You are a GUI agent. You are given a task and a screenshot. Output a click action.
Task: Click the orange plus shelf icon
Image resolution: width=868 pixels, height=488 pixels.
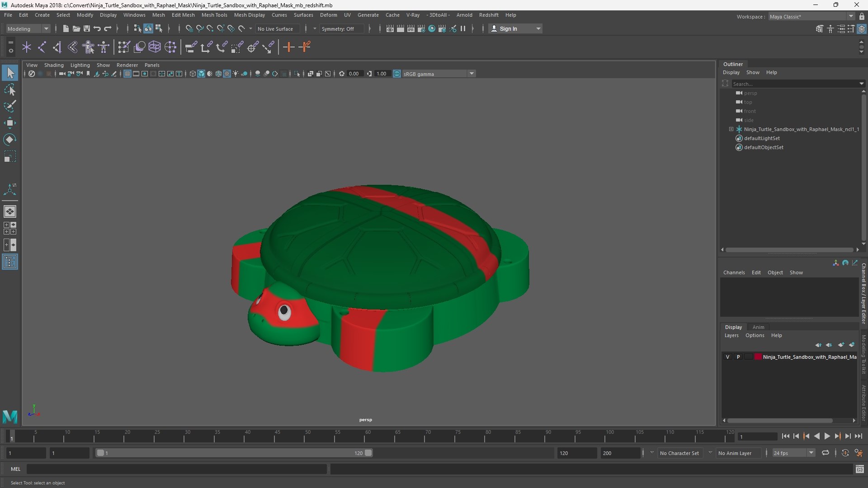[x=288, y=47]
